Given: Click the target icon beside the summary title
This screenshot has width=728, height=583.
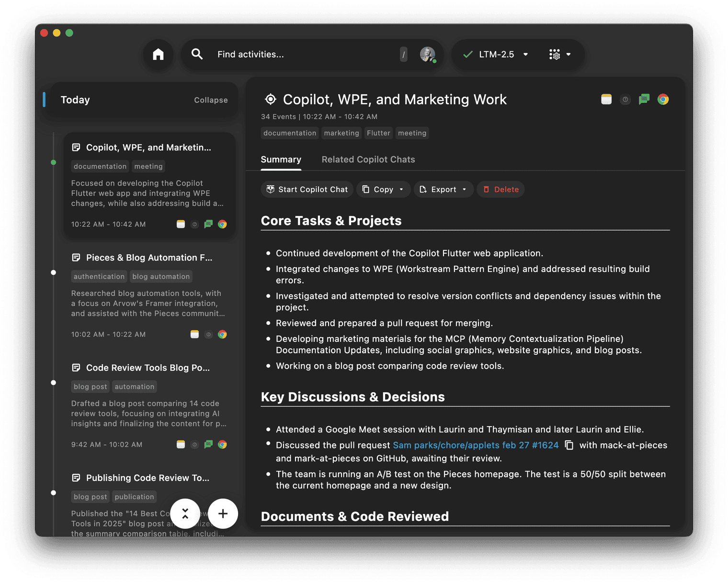Looking at the screenshot, I should pyautogui.click(x=271, y=99).
